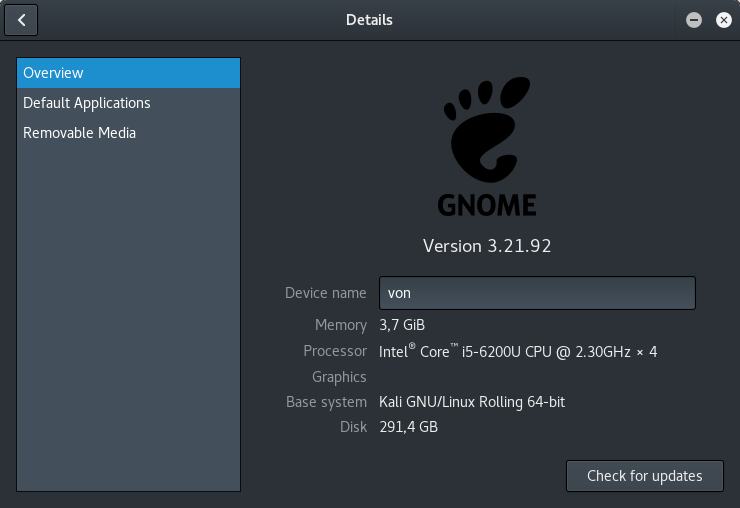The height and width of the screenshot is (508, 740).
Task: Click the Disk label
Action: pyautogui.click(x=353, y=427)
